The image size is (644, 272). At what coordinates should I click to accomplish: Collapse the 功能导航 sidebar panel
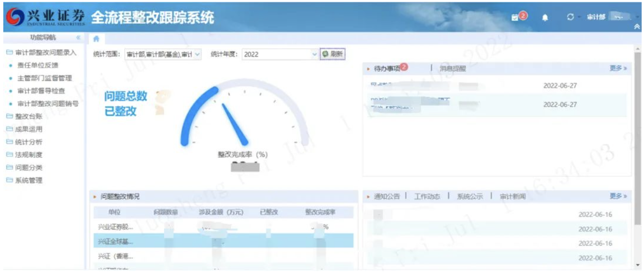79,38
